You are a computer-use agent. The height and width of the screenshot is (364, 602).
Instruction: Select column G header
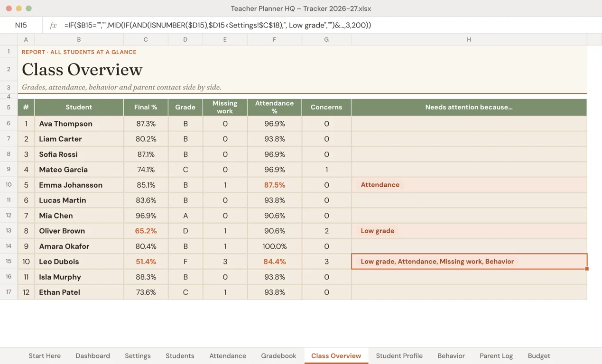click(x=326, y=39)
